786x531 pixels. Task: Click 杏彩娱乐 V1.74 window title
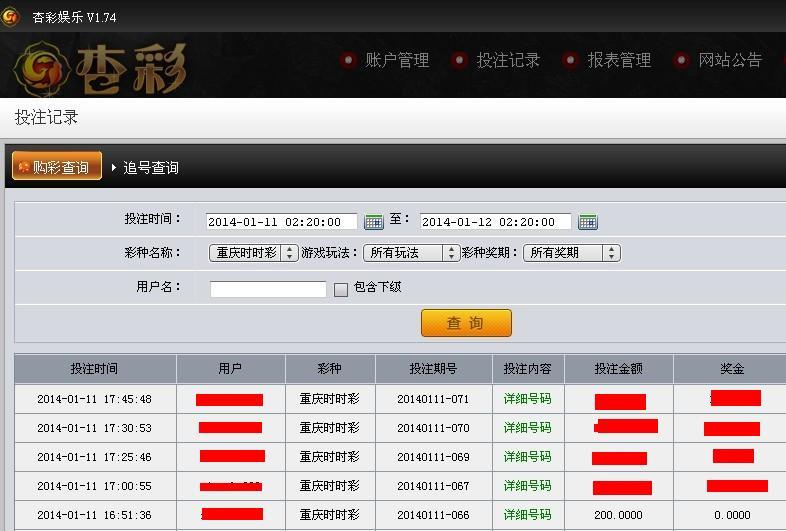click(74, 17)
